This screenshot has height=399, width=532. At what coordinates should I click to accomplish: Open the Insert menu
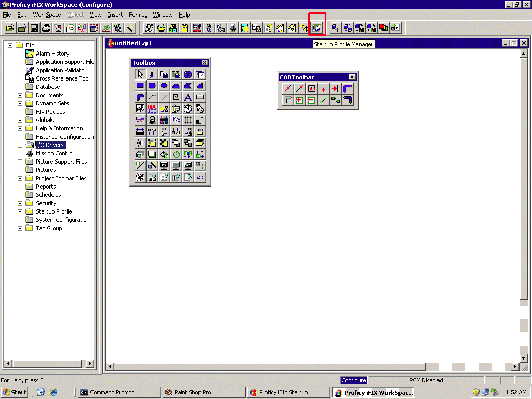click(115, 15)
